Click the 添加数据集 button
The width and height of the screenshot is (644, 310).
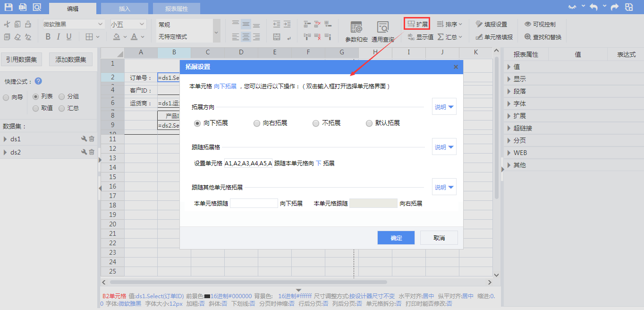click(x=71, y=60)
